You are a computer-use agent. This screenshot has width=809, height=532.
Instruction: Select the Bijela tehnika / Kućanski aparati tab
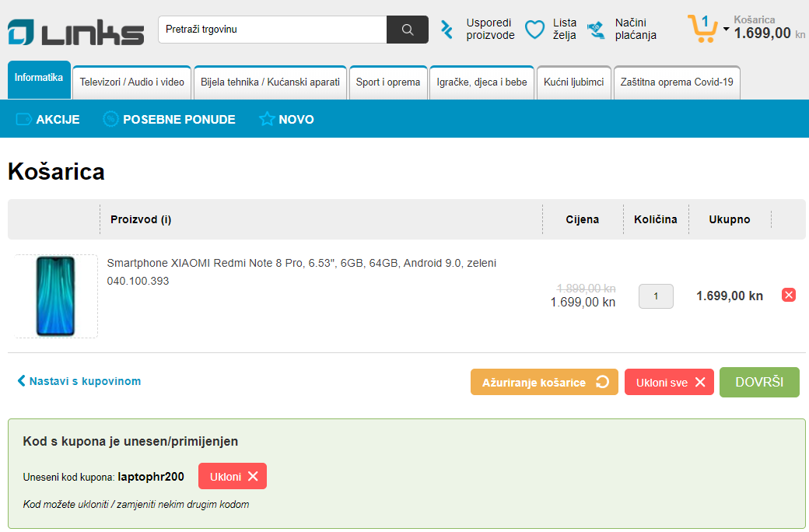(x=270, y=82)
